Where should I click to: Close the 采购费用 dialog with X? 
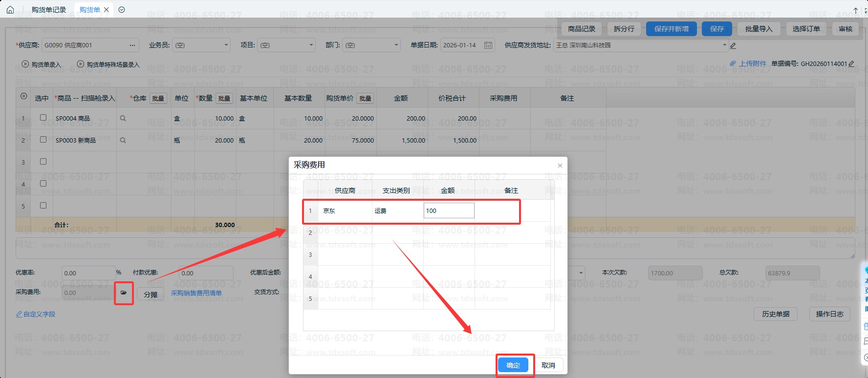click(x=560, y=166)
